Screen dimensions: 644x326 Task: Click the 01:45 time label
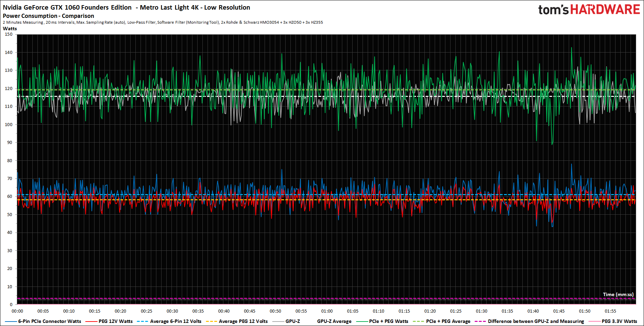[559, 311]
